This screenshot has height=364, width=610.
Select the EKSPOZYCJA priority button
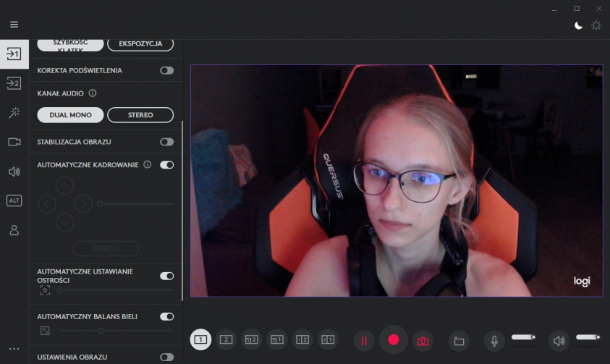(140, 44)
